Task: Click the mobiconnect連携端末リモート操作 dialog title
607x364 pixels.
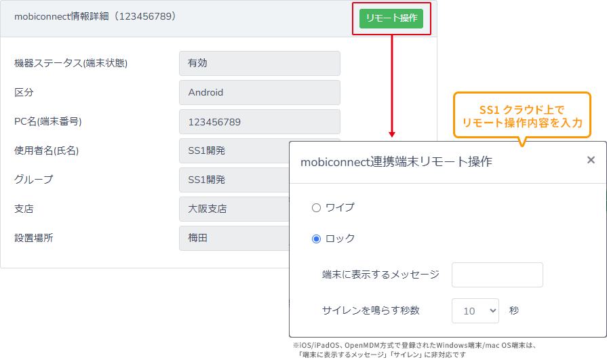Action: (396, 162)
